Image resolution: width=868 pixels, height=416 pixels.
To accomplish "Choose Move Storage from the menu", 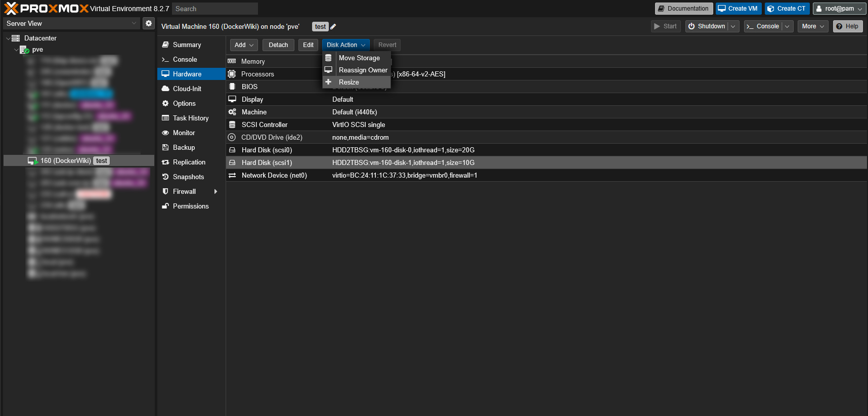I will 359,58.
